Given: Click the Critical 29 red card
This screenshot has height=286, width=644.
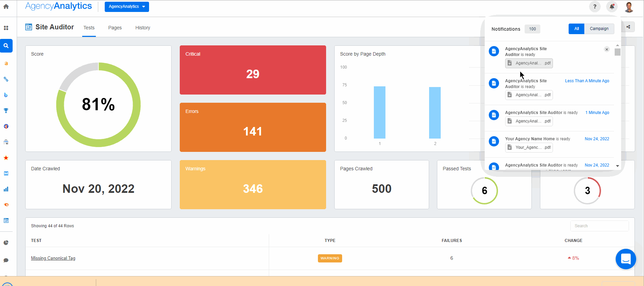Looking at the screenshot, I should [x=253, y=70].
